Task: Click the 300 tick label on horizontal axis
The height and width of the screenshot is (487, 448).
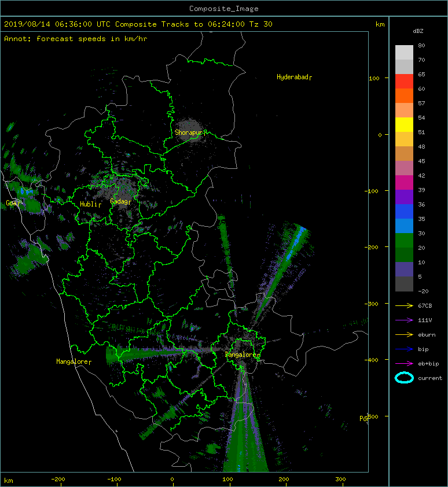Action: pyautogui.click(x=340, y=479)
